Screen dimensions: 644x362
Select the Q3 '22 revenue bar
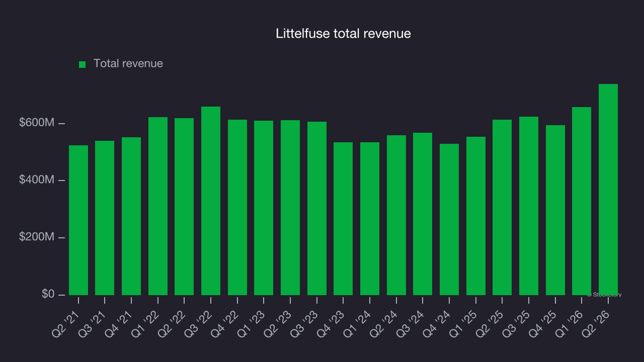(211, 201)
